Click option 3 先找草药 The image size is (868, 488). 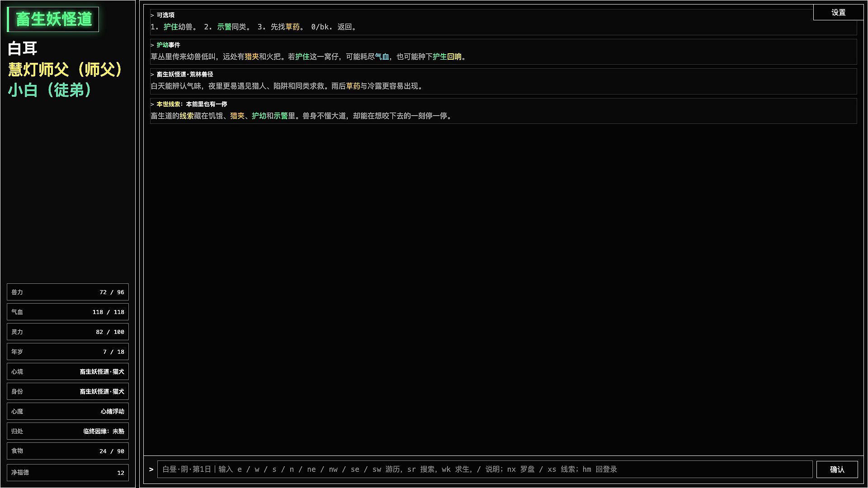(x=281, y=27)
